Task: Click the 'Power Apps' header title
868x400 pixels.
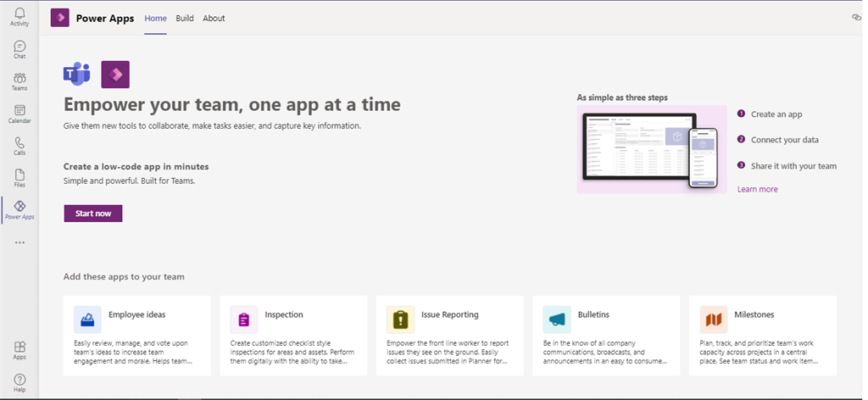Action: click(105, 19)
